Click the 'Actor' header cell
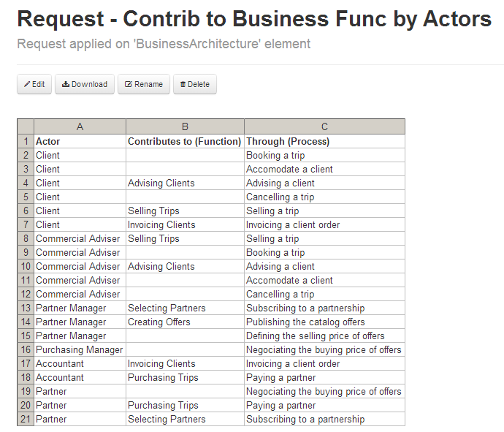The height and width of the screenshot is (432, 504). (x=80, y=141)
